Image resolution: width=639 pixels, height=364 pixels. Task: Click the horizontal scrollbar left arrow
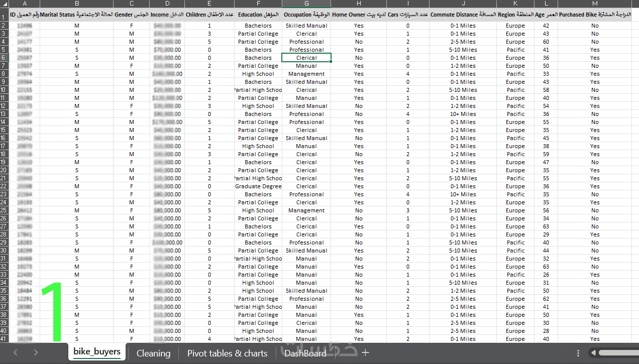(x=592, y=353)
